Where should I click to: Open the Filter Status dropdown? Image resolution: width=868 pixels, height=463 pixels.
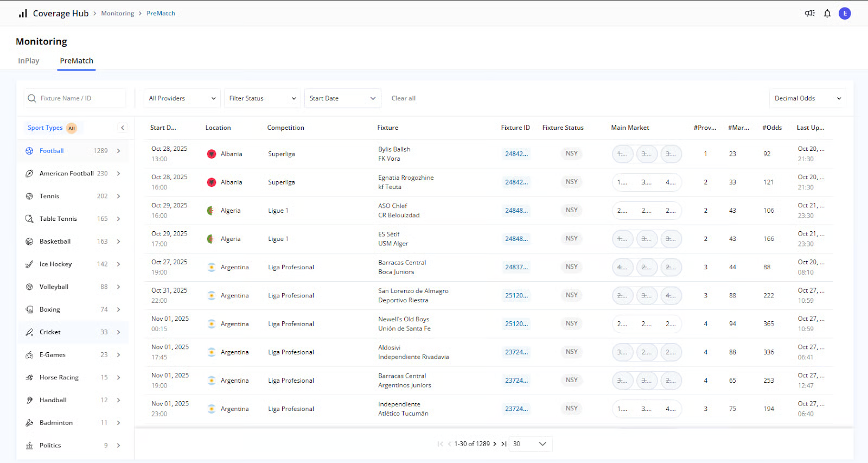coord(263,98)
